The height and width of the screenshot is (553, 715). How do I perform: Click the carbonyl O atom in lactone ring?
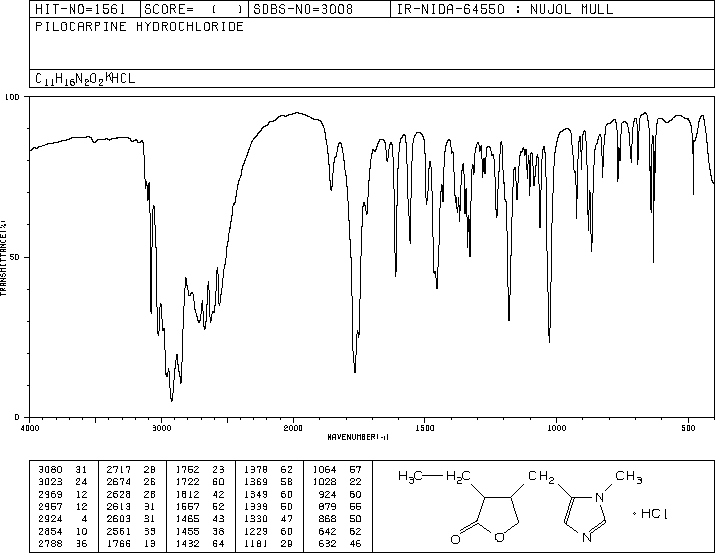(455, 539)
